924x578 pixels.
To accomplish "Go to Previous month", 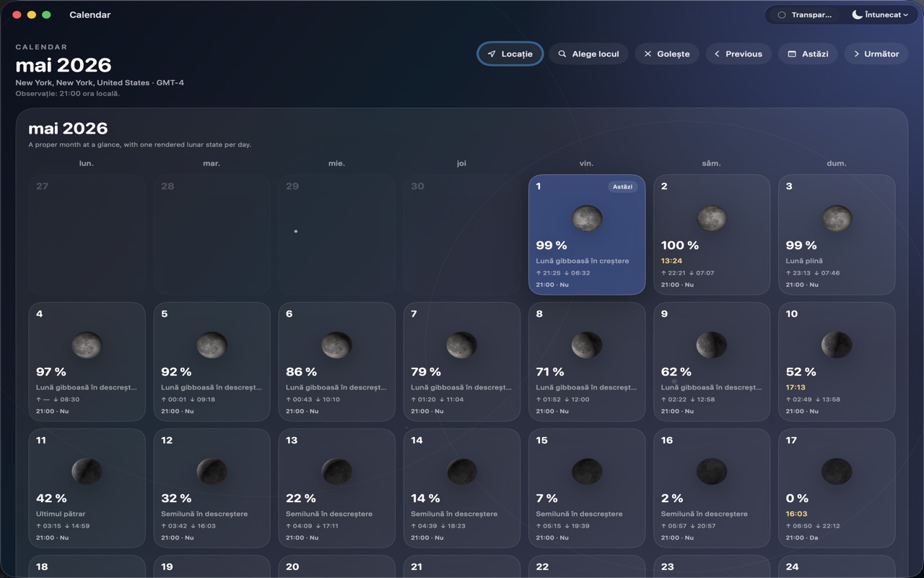I will [x=738, y=53].
